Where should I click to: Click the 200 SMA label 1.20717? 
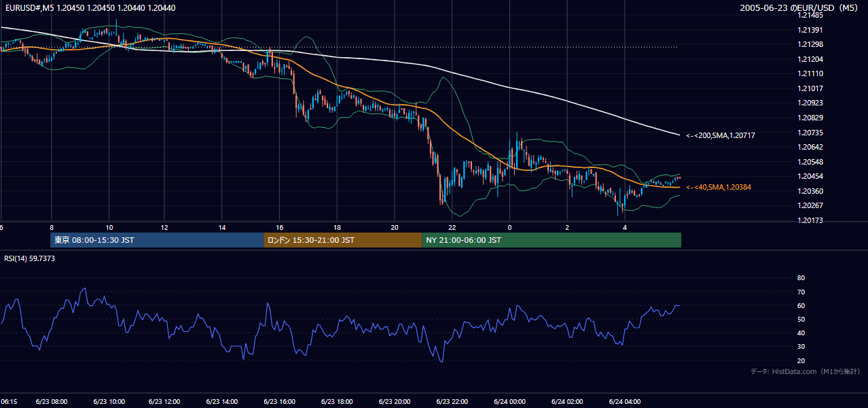pos(720,136)
